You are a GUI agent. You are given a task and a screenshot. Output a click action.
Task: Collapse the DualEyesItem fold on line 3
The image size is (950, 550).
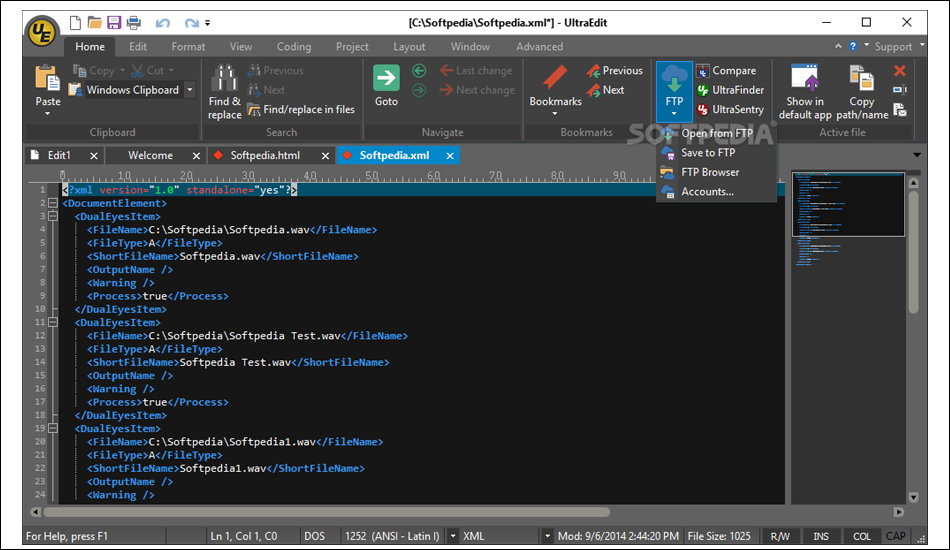point(53,216)
